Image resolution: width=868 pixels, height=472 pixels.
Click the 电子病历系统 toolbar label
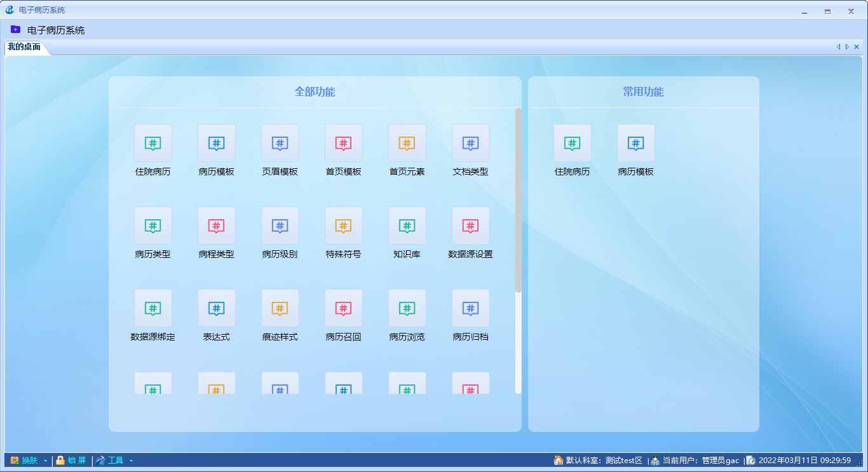coord(56,30)
